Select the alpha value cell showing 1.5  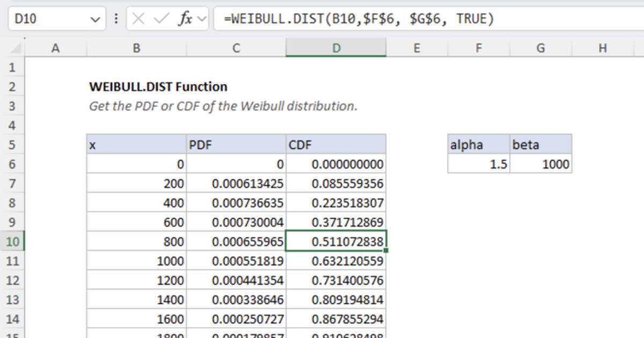click(x=478, y=164)
